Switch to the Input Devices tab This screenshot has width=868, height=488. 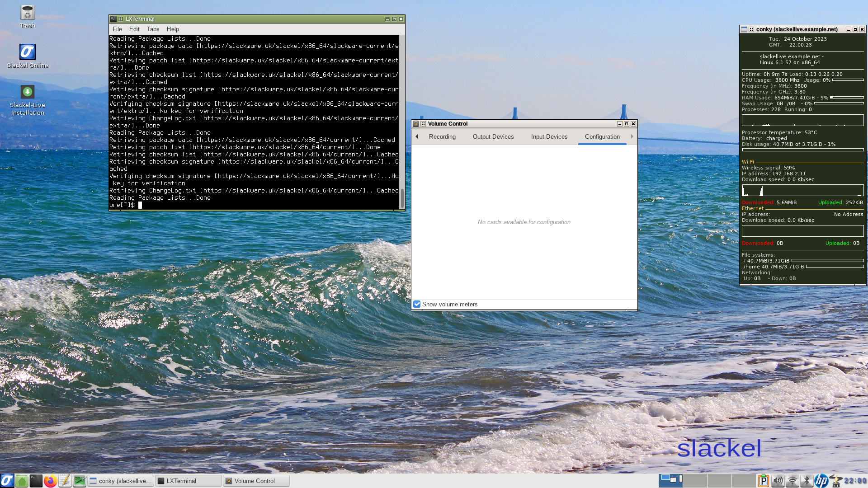click(x=549, y=136)
